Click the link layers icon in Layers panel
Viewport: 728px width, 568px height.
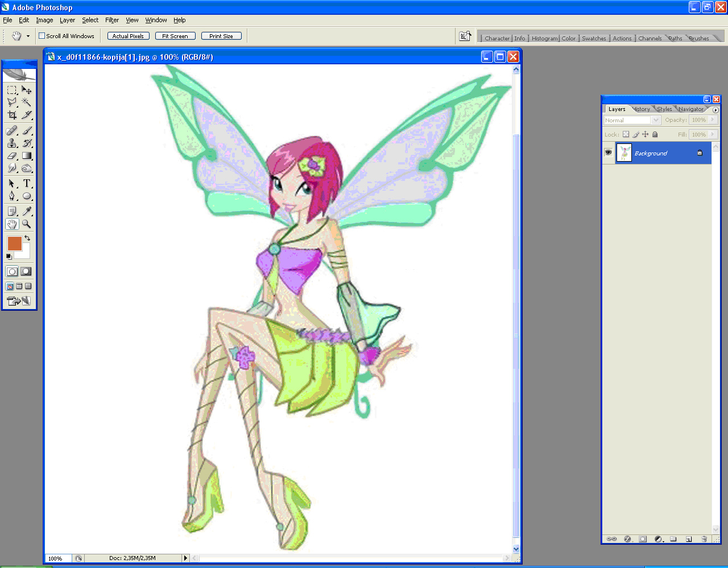click(611, 538)
